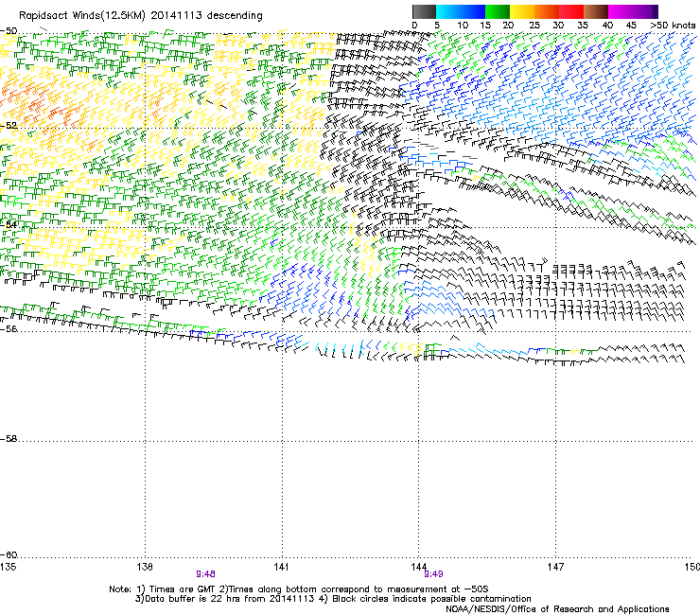
Task: Click the blue 10-15 knots legend swatch
Action: [x=473, y=11]
